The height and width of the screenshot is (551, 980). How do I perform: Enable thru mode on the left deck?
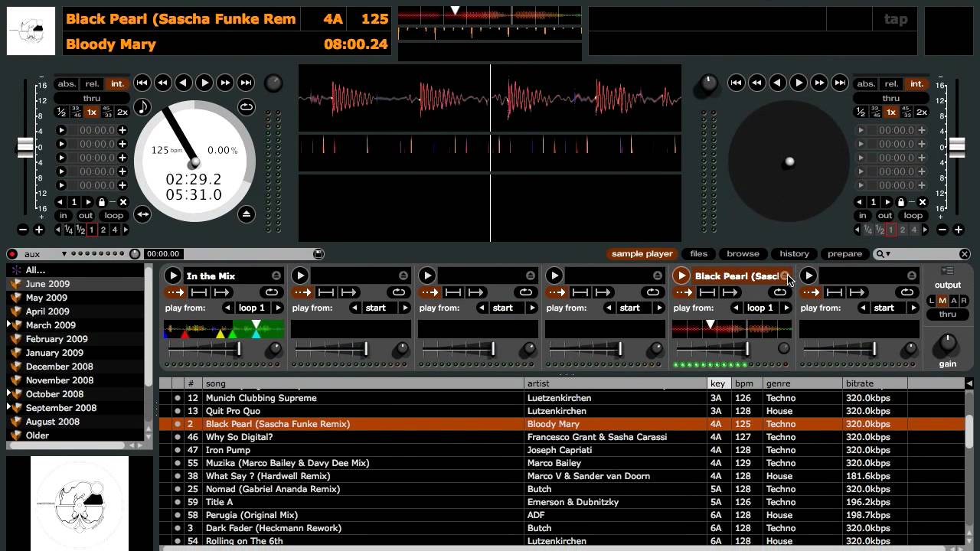click(91, 98)
